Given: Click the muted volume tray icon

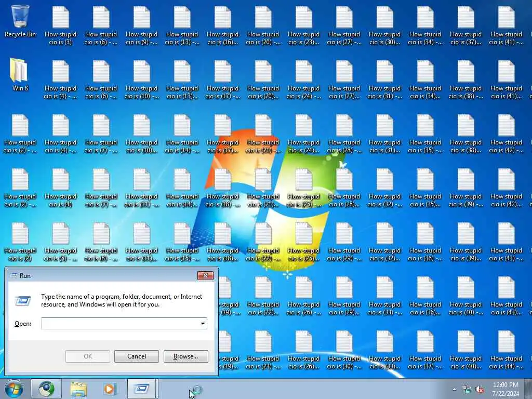Looking at the screenshot, I should 480,390.
